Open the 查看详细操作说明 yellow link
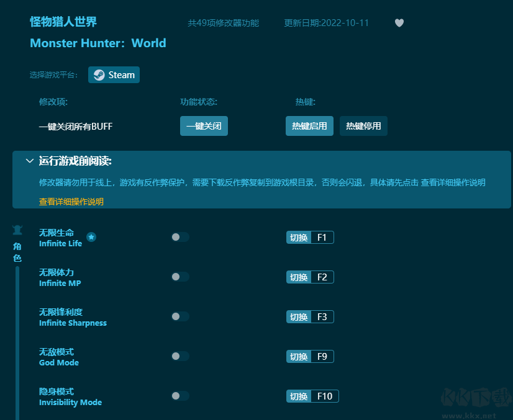The image size is (513, 420). click(71, 202)
